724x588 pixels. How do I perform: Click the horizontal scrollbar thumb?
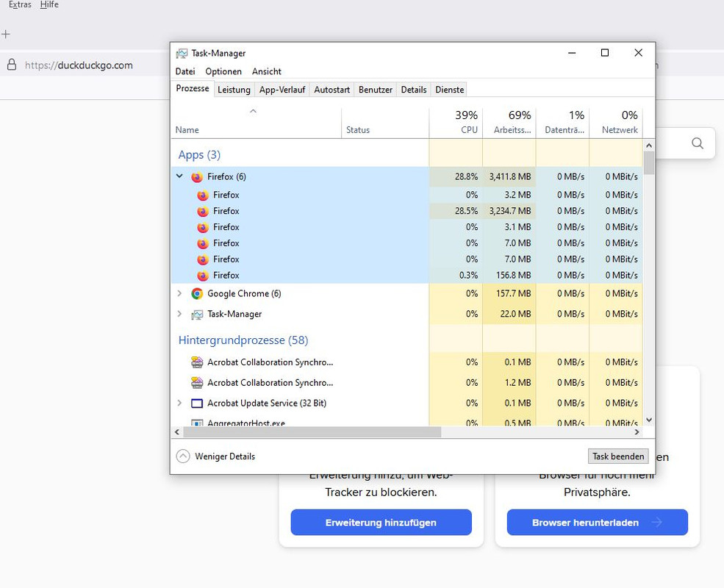pyautogui.click(x=312, y=432)
